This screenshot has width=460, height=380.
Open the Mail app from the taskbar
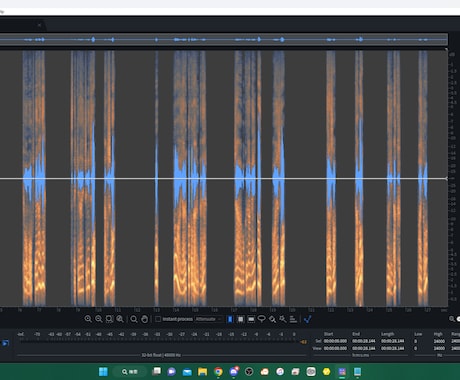point(187,371)
